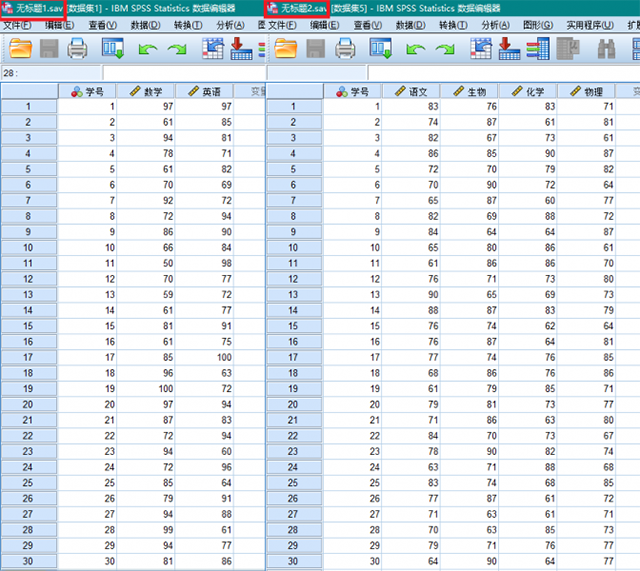Click the go to case icon in 无标题2.sav
Screen dimensions: 640x571
tap(481, 49)
